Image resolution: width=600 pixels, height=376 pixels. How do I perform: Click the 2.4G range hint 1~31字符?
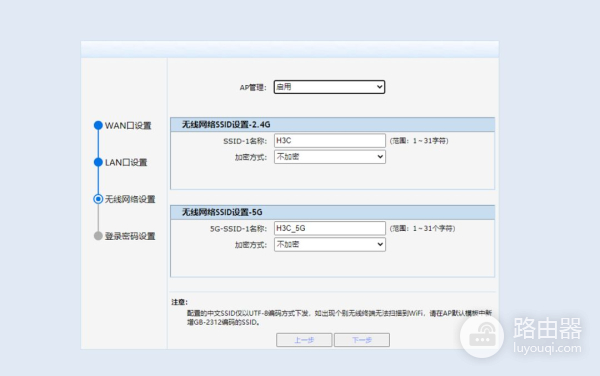click(419, 141)
